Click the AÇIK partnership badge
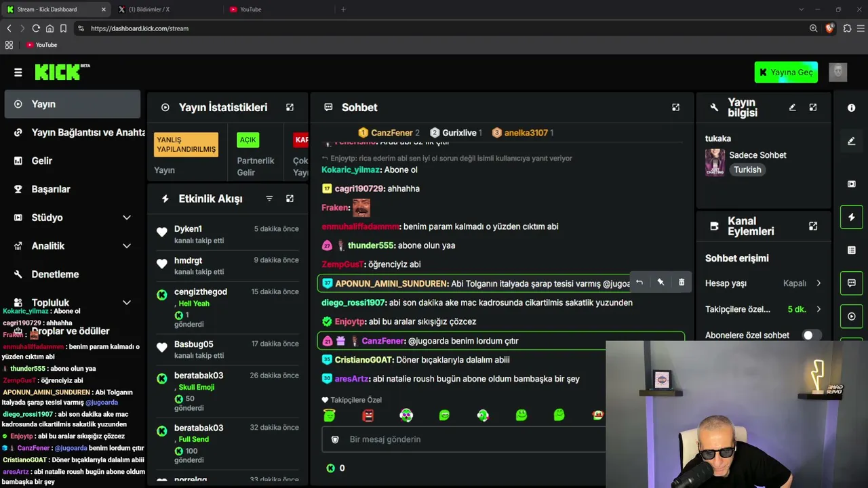The height and width of the screenshot is (488, 868). tap(248, 140)
